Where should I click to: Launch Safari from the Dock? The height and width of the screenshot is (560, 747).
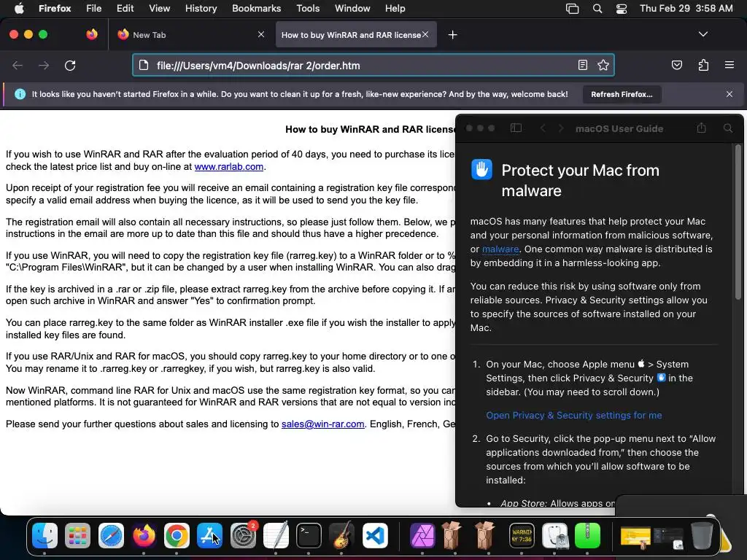click(x=111, y=536)
